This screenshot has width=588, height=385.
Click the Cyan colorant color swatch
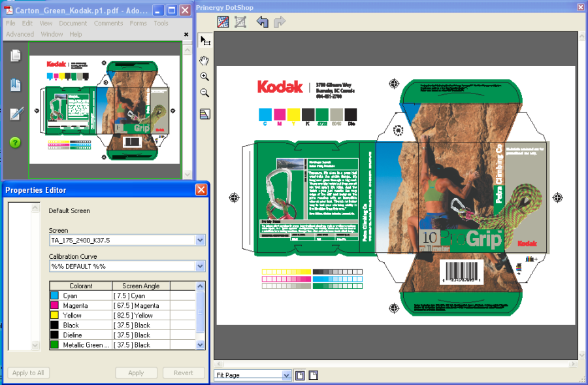point(55,295)
